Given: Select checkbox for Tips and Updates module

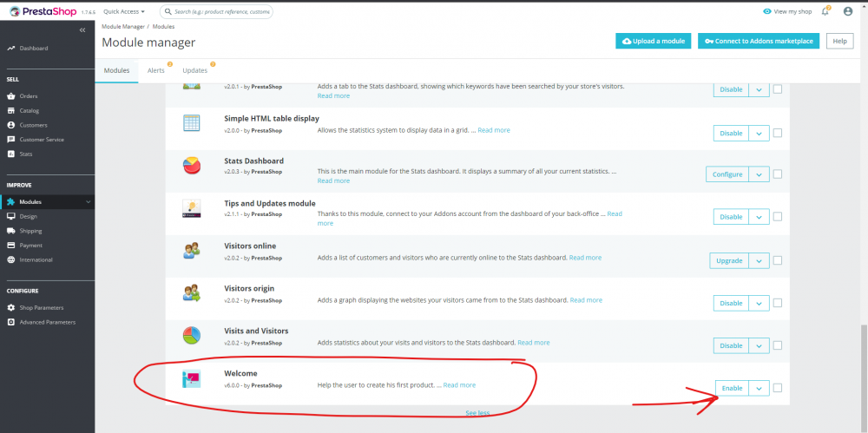Looking at the screenshot, I should coord(778,217).
